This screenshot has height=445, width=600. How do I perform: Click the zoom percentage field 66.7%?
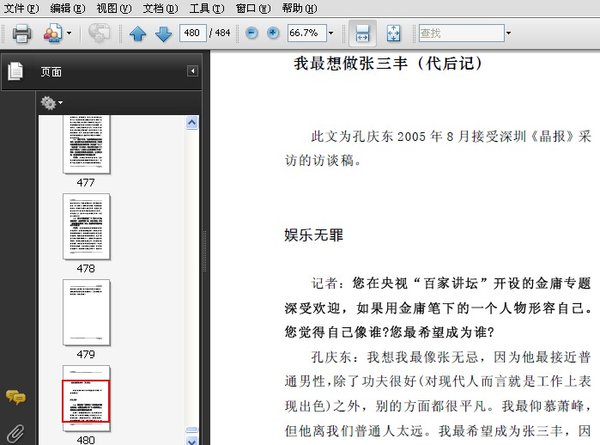[x=307, y=33]
